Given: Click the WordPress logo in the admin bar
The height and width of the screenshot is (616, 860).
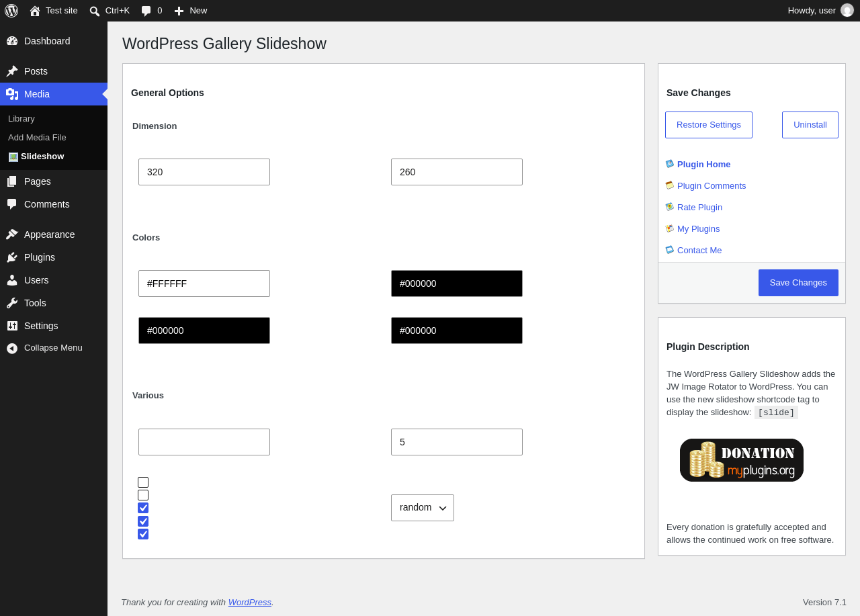Looking at the screenshot, I should (11, 11).
